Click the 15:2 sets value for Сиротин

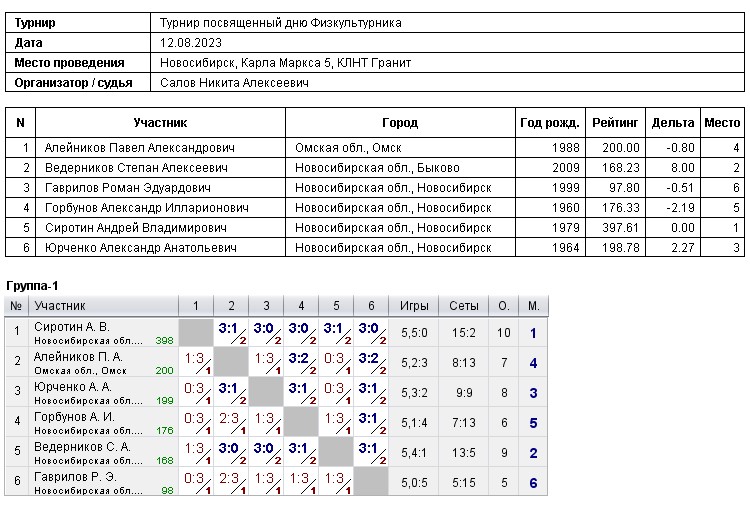tap(463, 333)
